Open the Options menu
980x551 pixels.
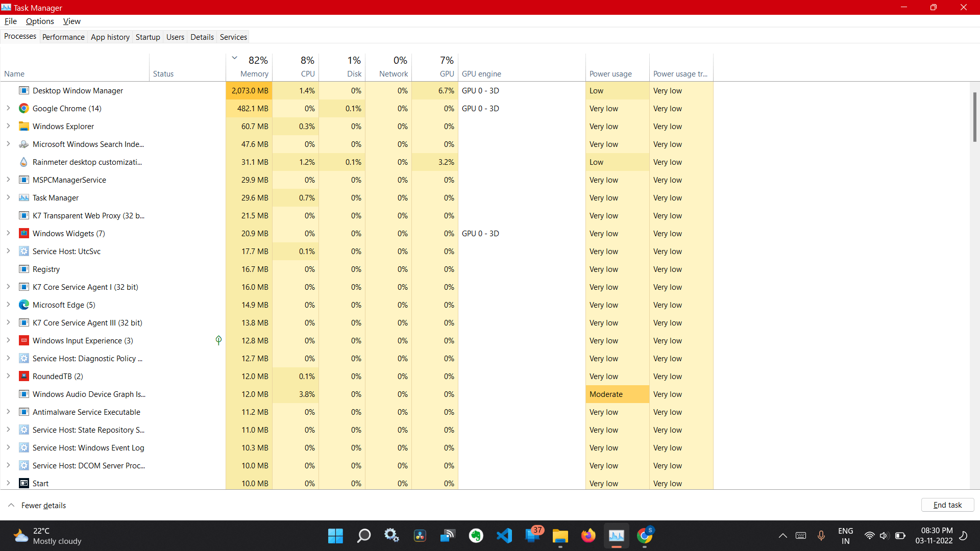coord(40,21)
